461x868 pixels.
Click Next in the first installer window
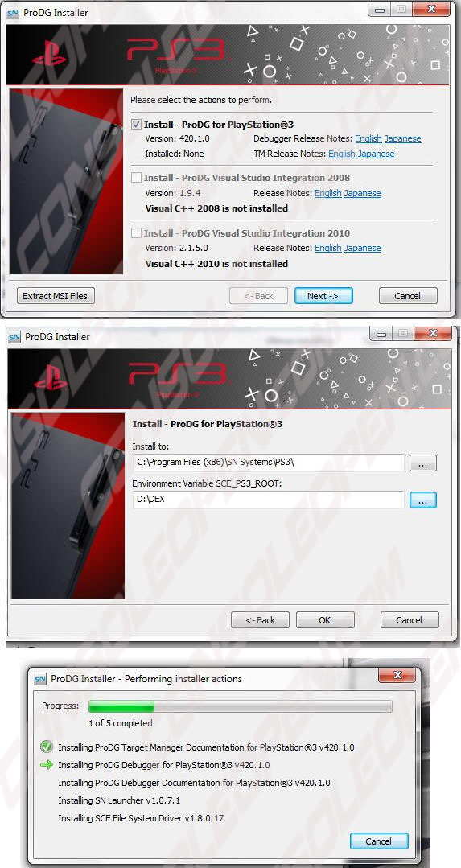323,295
